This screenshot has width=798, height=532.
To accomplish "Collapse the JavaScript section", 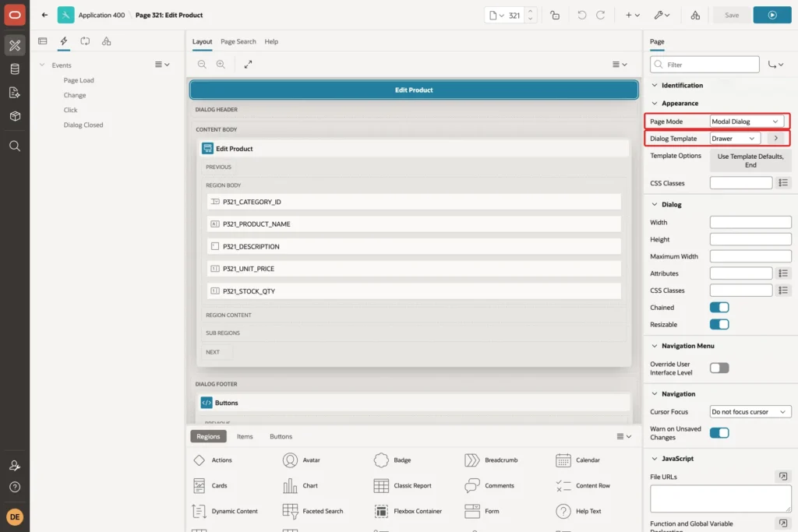I will tap(655, 458).
